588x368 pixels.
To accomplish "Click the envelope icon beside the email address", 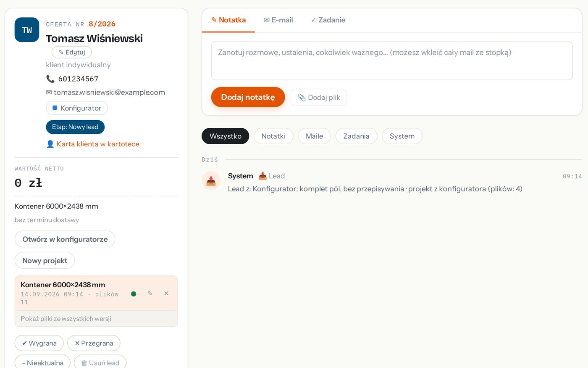I will (49, 93).
